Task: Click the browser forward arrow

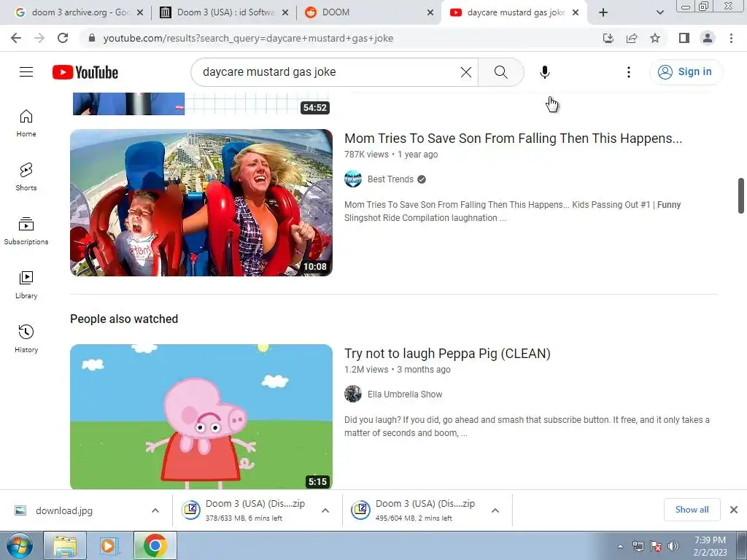Action: click(39, 38)
